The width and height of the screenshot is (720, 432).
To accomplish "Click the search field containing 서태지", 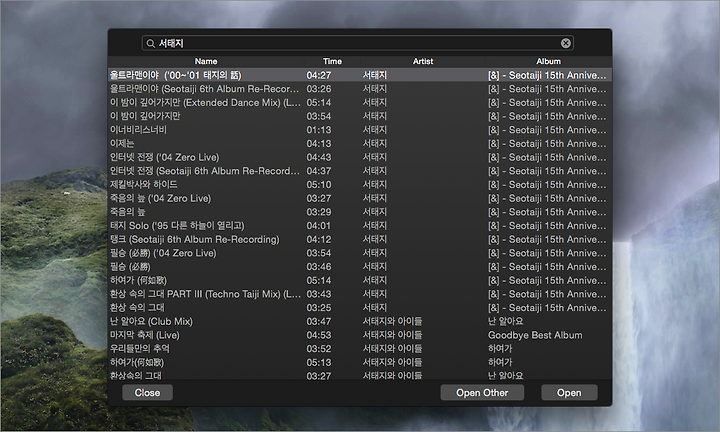I will click(357, 43).
